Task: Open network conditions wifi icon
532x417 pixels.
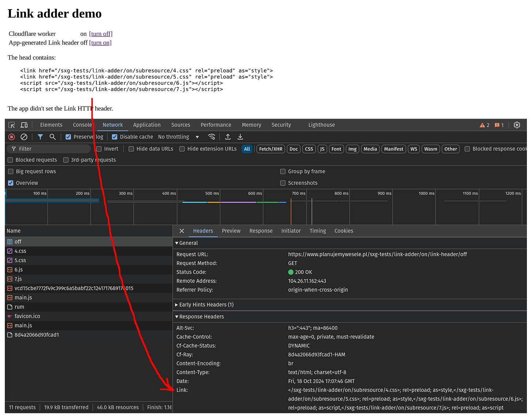Action: pos(212,137)
